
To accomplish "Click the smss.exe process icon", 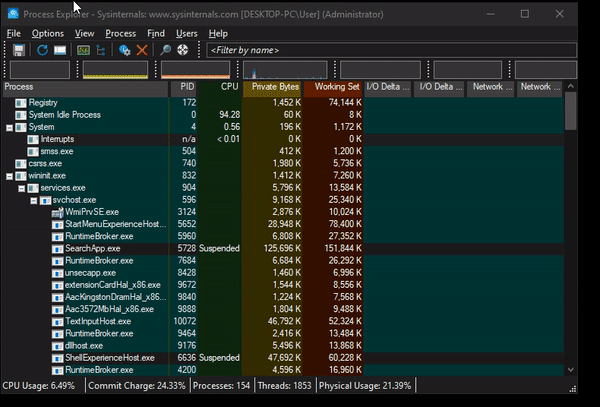I will point(33,151).
